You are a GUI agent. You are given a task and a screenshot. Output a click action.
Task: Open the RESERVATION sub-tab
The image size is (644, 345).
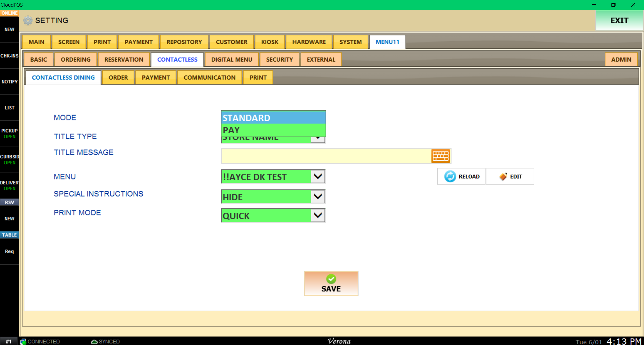pos(124,60)
